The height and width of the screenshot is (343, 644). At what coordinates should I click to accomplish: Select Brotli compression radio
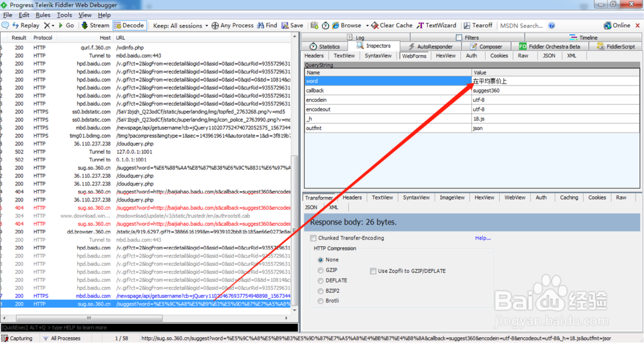[x=320, y=301]
